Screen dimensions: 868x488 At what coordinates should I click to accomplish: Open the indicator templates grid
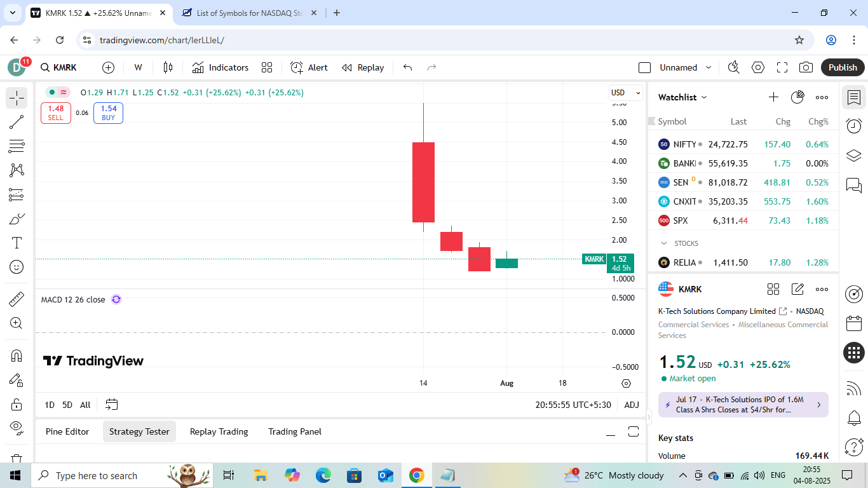[267, 67]
